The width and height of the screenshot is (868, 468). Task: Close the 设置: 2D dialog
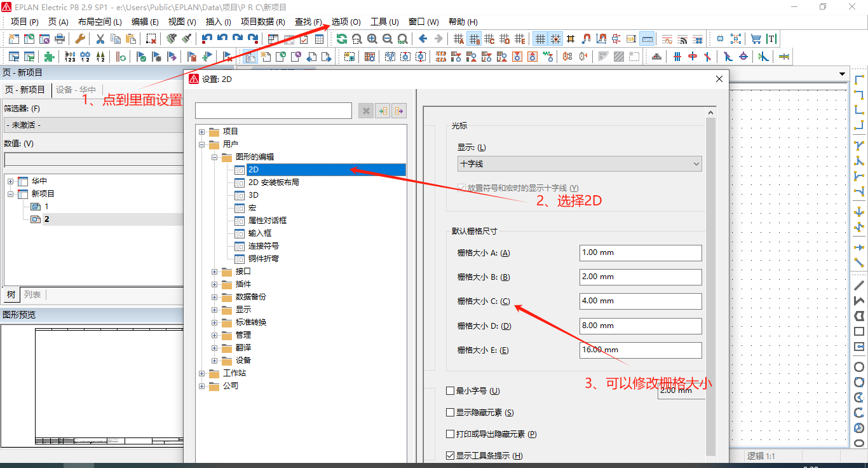719,79
